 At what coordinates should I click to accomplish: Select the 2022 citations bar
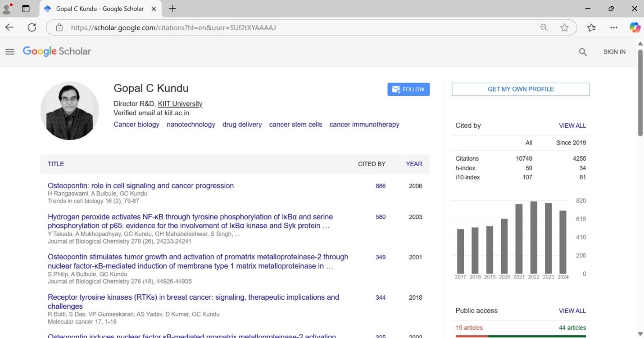pyautogui.click(x=534, y=237)
